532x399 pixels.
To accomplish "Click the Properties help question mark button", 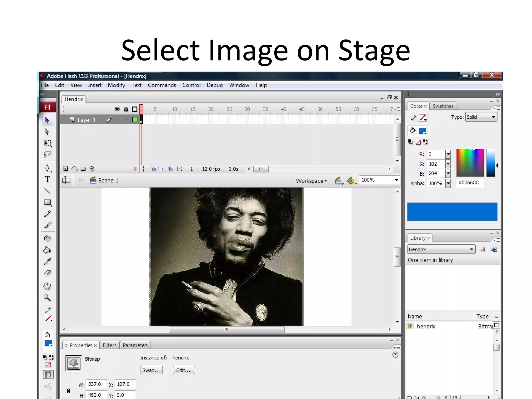I will click(x=395, y=355).
